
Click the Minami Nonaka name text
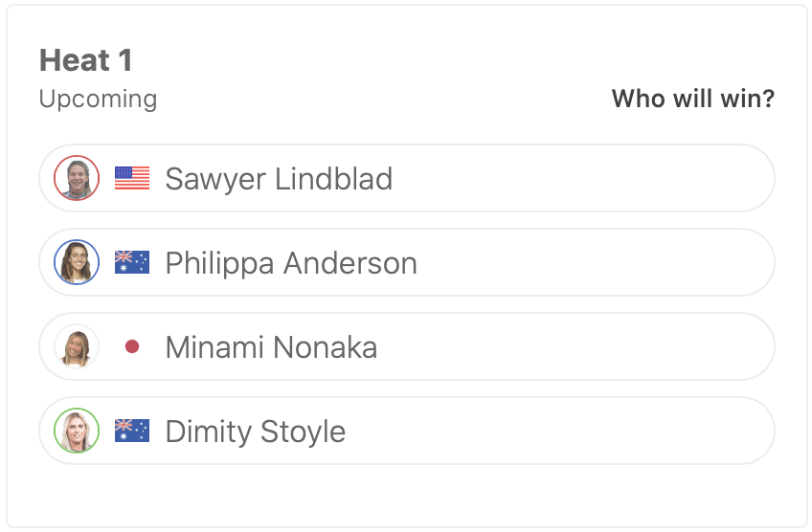[x=271, y=347]
